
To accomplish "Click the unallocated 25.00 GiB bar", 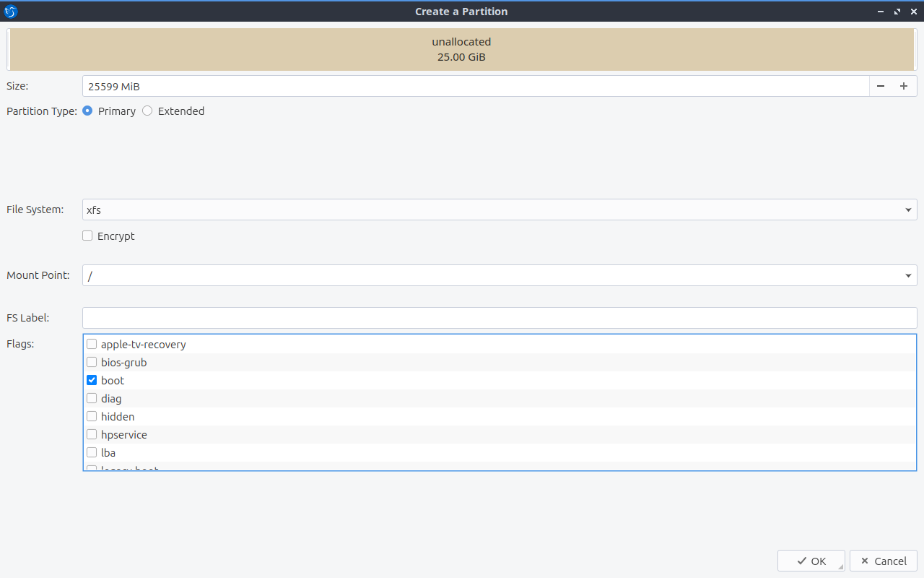I will (461, 49).
